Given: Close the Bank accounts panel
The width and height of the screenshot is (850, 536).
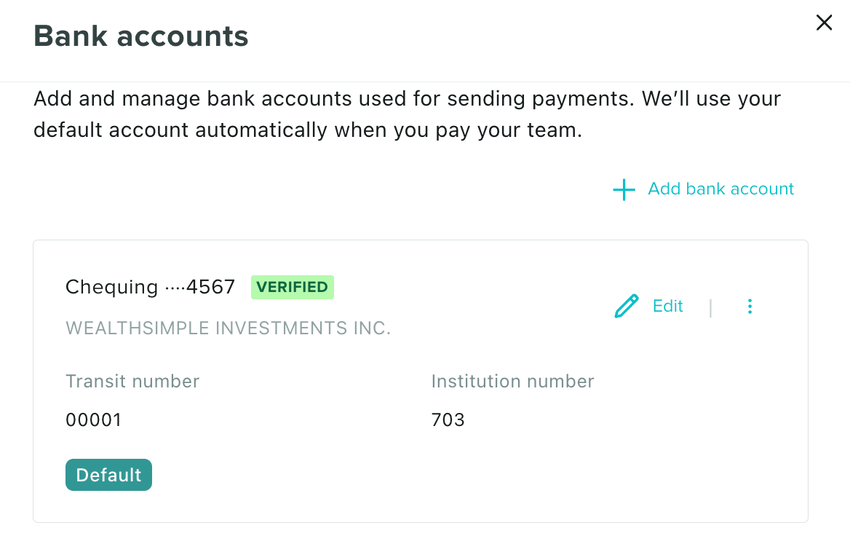Looking at the screenshot, I should click(824, 23).
